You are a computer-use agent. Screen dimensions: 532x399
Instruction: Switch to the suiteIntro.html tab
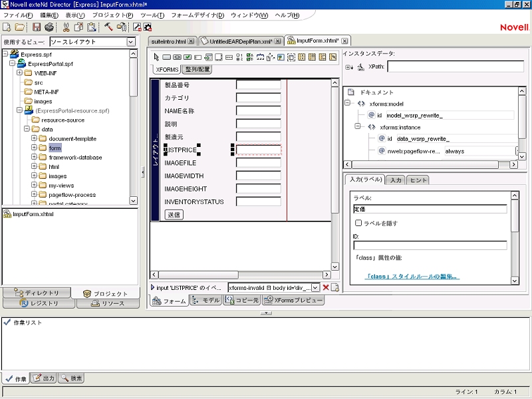click(x=172, y=41)
